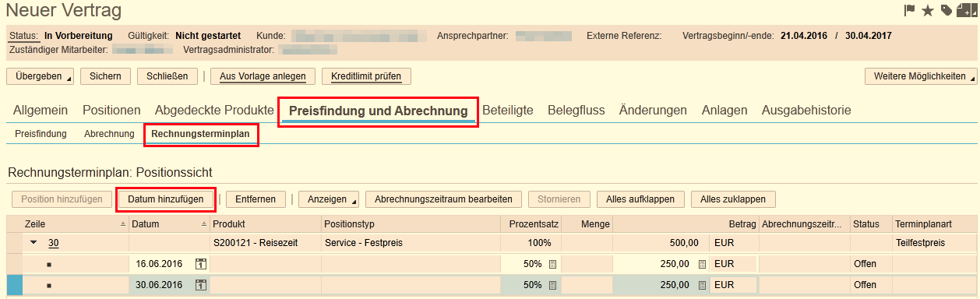Viewport: 980px width, 299px height.
Task: Click the star favorite icon
Action: (x=927, y=10)
